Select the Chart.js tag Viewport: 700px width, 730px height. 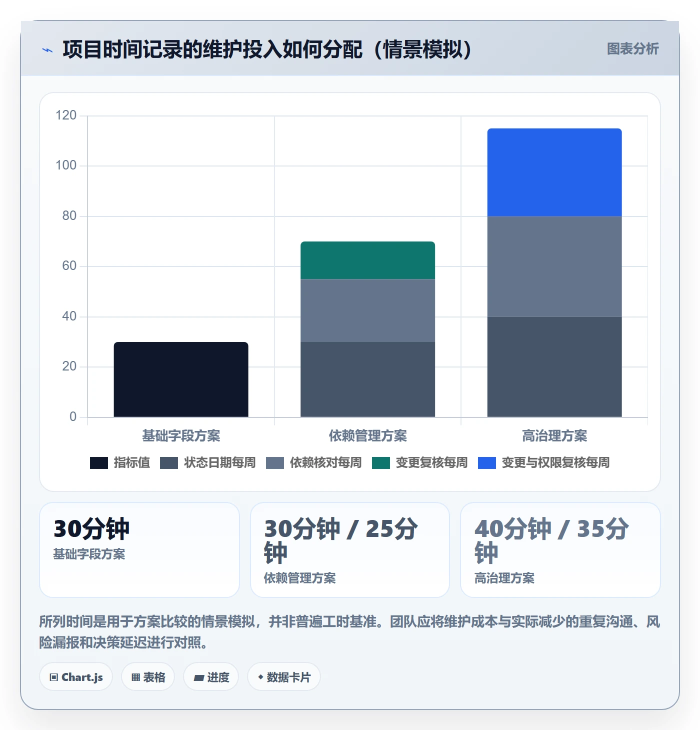pyautogui.click(x=76, y=677)
